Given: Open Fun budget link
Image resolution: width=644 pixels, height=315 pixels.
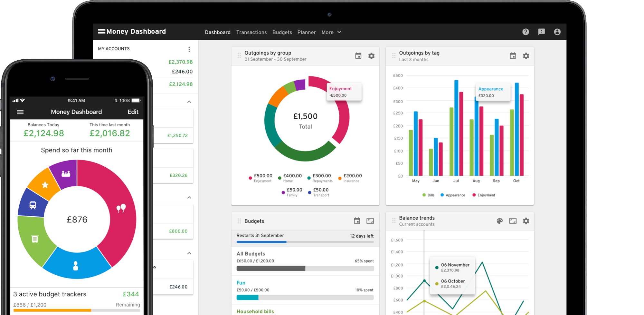Looking at the screenshot, I should (241, 283).
